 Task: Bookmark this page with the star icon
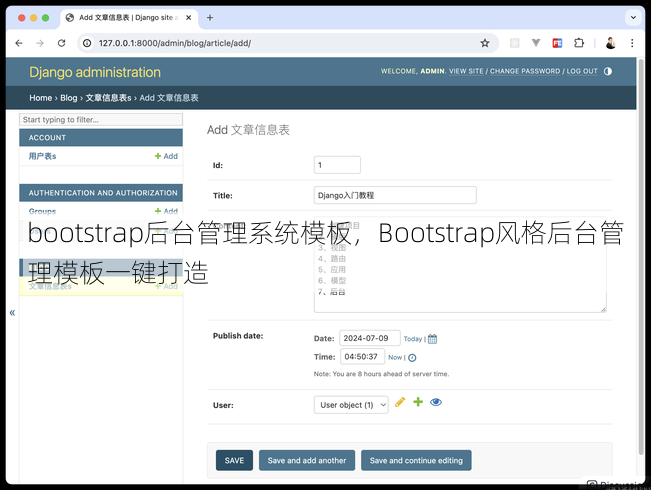click(x=485, y=43)
